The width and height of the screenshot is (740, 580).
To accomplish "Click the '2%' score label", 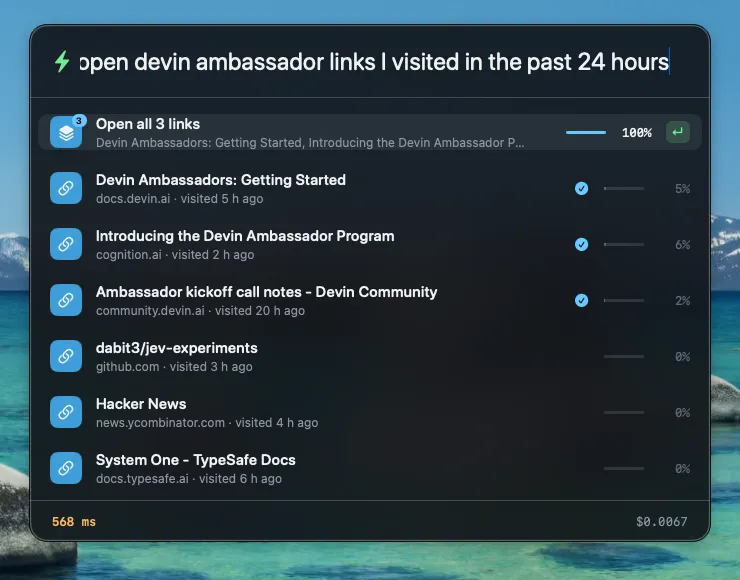I will [682, 301].
